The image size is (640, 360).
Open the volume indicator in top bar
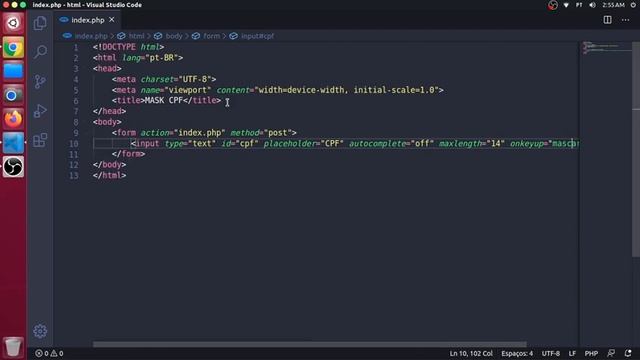click(x=592, y=5)
